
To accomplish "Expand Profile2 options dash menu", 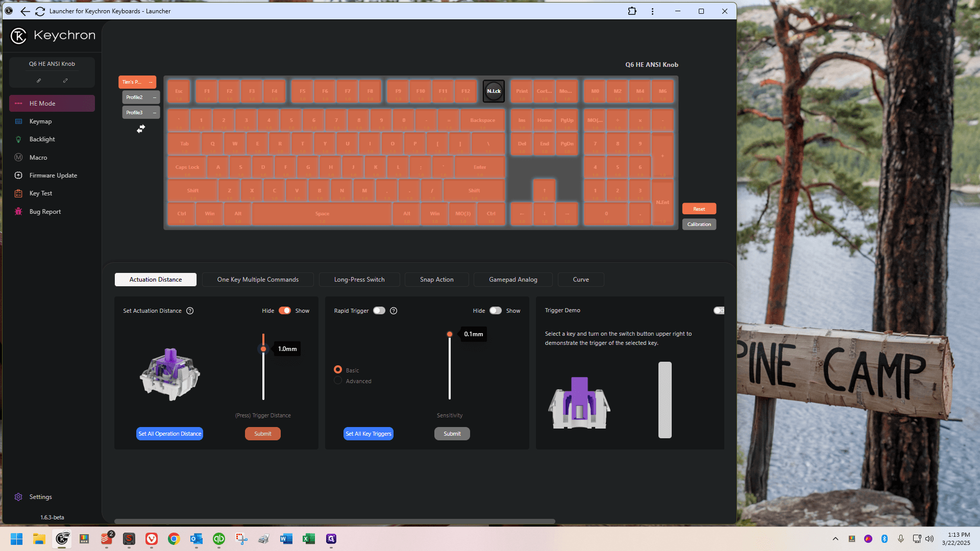I will pyautogui.click(x=155, y=97).
